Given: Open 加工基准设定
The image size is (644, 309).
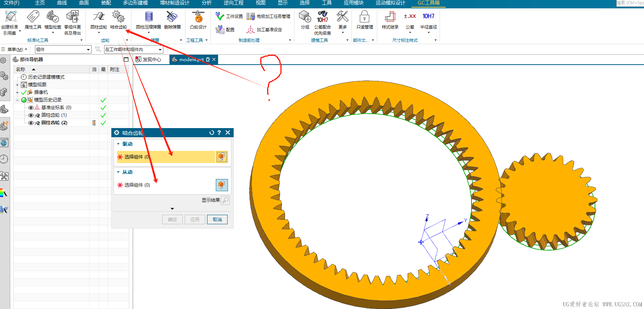Looking at the screenshot, I should 264,30.
